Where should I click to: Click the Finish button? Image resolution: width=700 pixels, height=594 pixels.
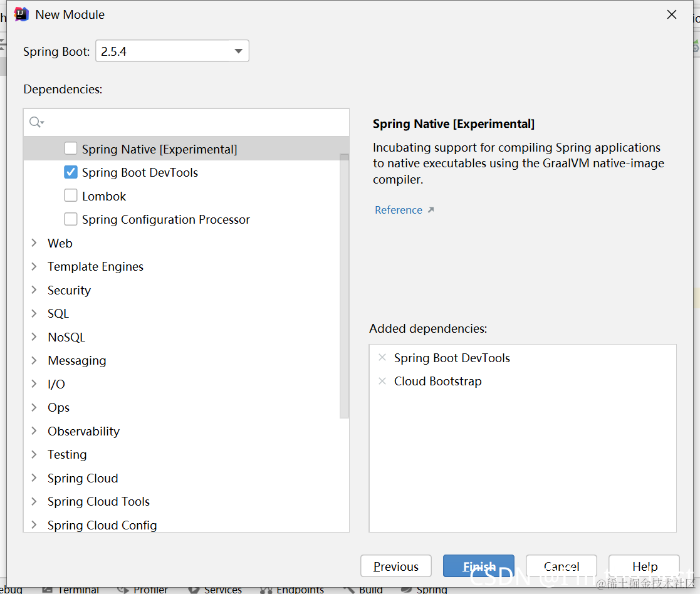click(479, 566)
